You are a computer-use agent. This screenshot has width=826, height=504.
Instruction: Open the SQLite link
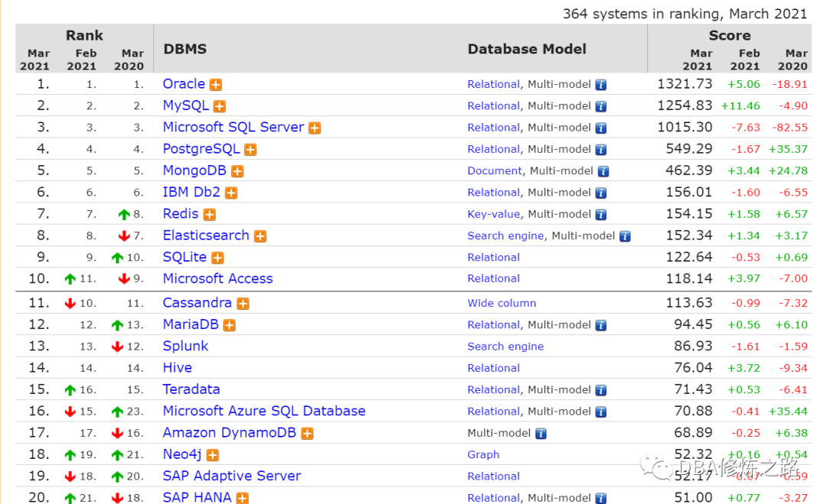click(184, 256)
